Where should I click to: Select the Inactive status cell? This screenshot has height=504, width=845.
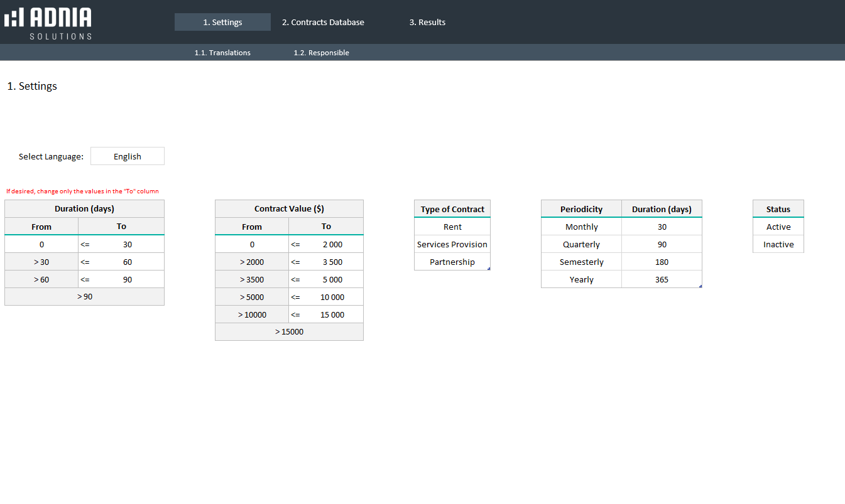point(778,244)
